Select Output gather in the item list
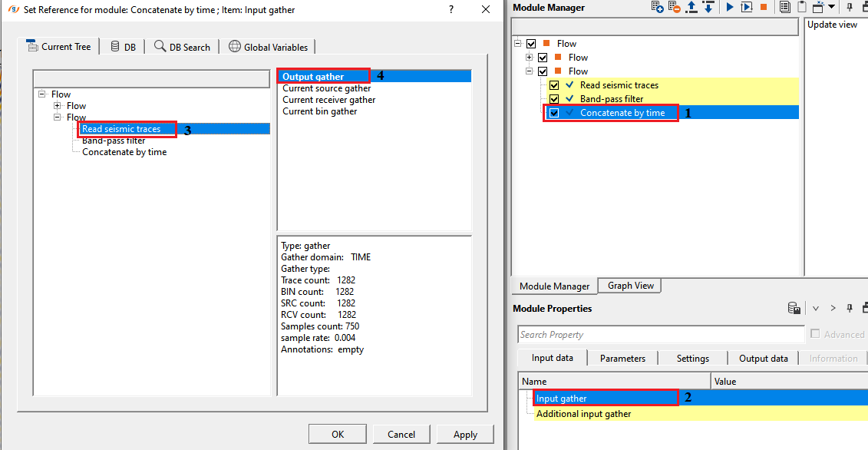 click(375, 77)
